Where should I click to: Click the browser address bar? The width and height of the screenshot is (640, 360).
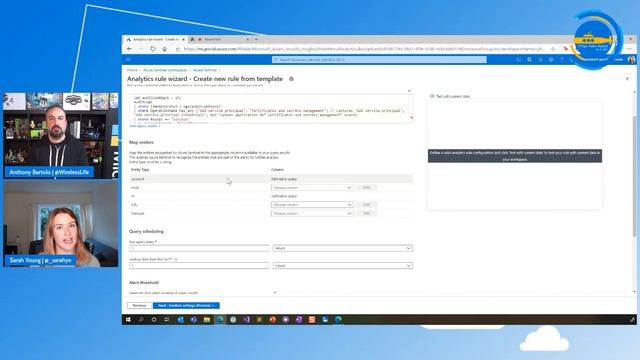coord(363,49)
